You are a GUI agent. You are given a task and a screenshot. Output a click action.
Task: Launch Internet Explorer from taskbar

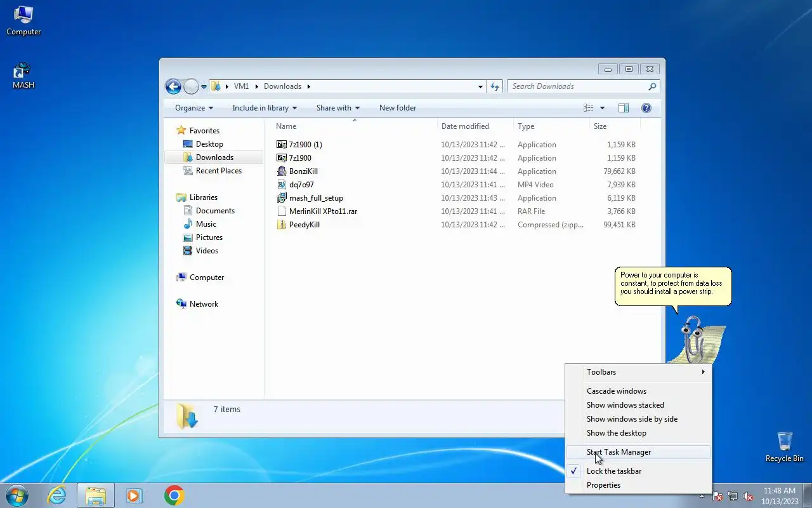57,495
